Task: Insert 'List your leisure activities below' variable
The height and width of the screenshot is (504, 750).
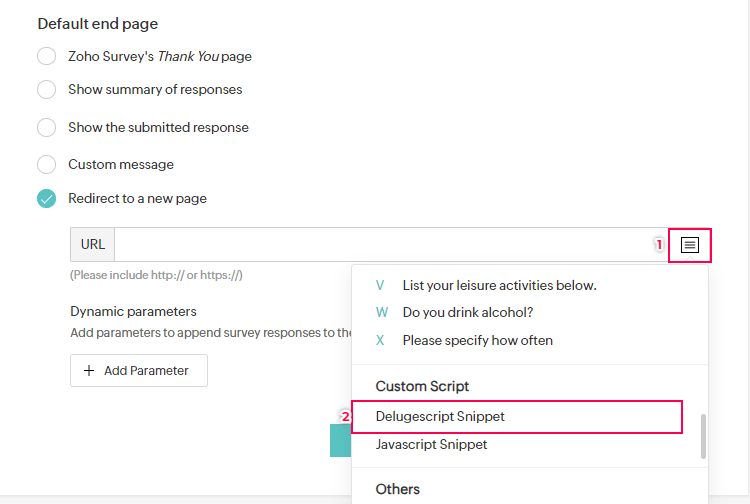Action: click(499, 285)
